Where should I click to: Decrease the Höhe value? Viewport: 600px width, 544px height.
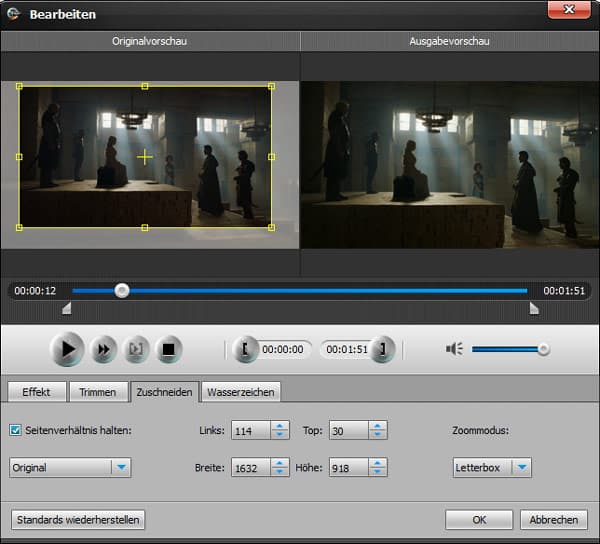378,472
